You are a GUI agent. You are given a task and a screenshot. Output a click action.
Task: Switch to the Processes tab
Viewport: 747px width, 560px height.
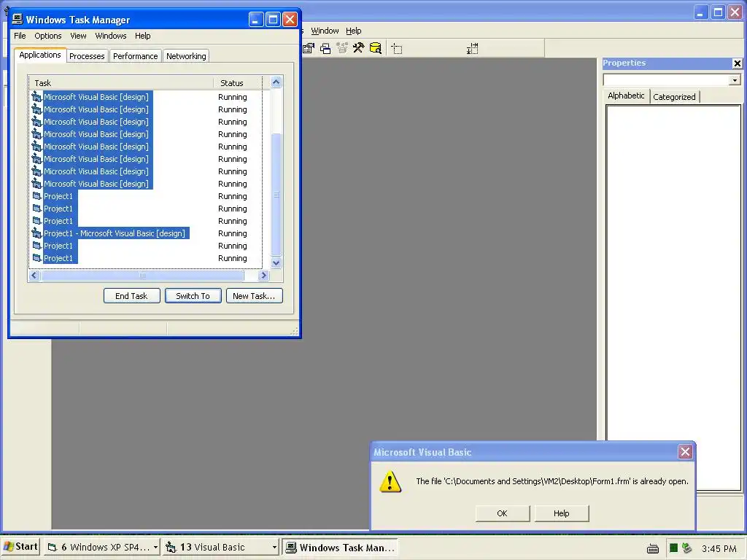coord(87,56)
